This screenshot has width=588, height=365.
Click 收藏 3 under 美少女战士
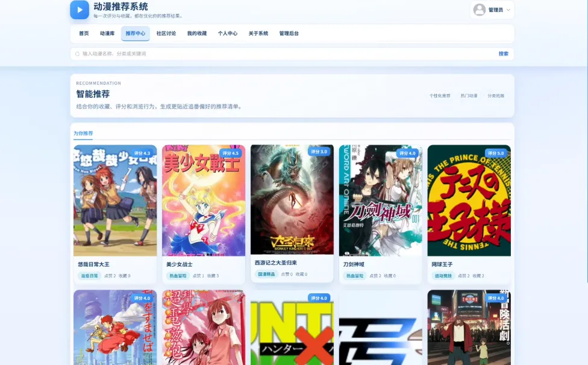pyautogui.click(x=213, y=276)
